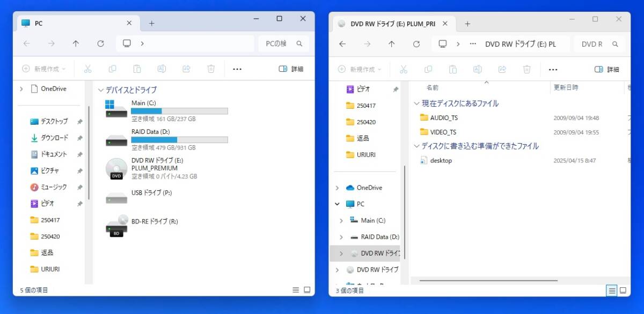
Task: Click the Paste icon in PC window toolbar
Action: tap(137, 69)
